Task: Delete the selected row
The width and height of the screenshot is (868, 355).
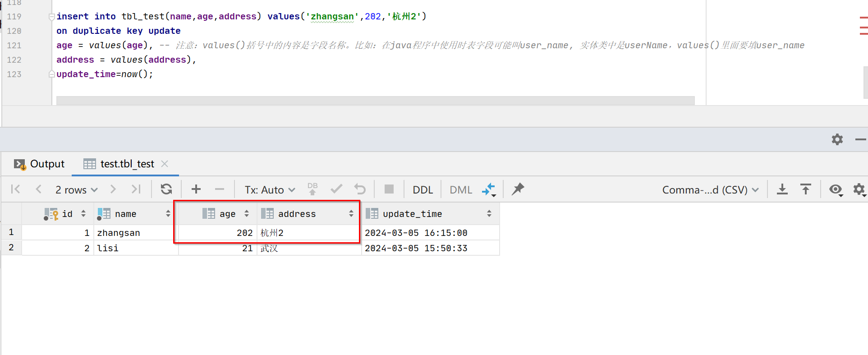Action: point(220,189)
